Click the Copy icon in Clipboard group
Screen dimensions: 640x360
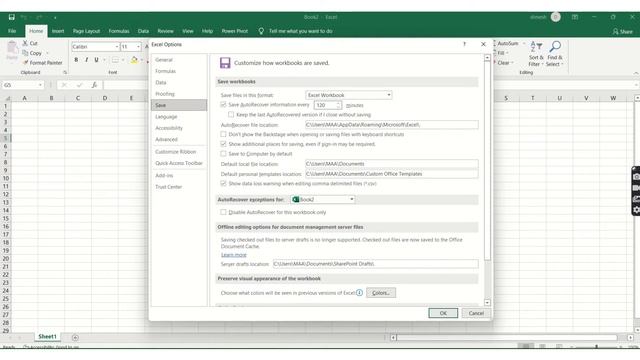click(25, 53)
